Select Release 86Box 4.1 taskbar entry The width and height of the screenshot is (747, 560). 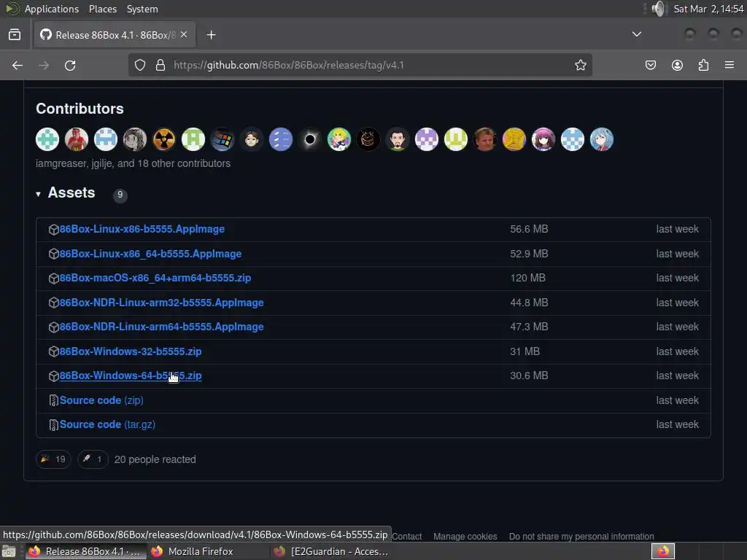(86, 551)
